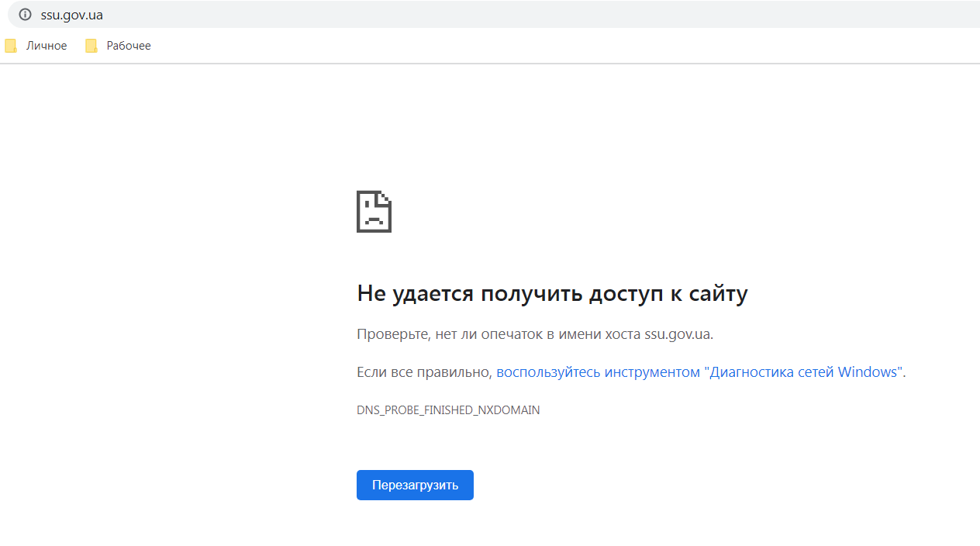Image resolution: width=980 pixels, height=546 pixels.
Task: Click the blue Перезагрузить reload control
Action: [x=415, y=485]
